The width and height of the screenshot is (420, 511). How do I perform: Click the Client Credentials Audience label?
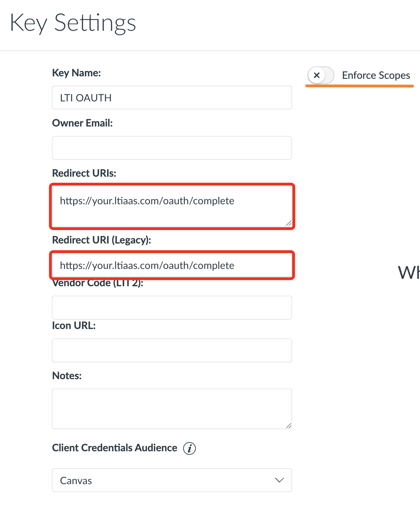[x=115, y=448]
